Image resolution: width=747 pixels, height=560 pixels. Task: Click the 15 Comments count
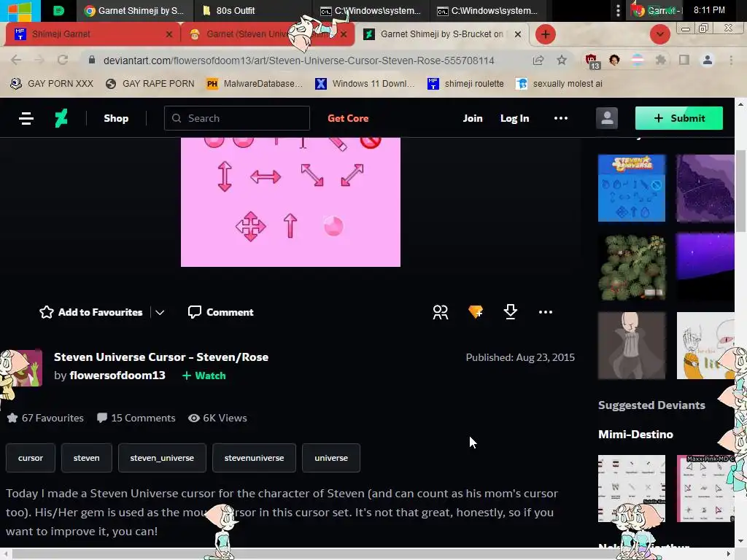pyautogui.click(x=136, y=418)
